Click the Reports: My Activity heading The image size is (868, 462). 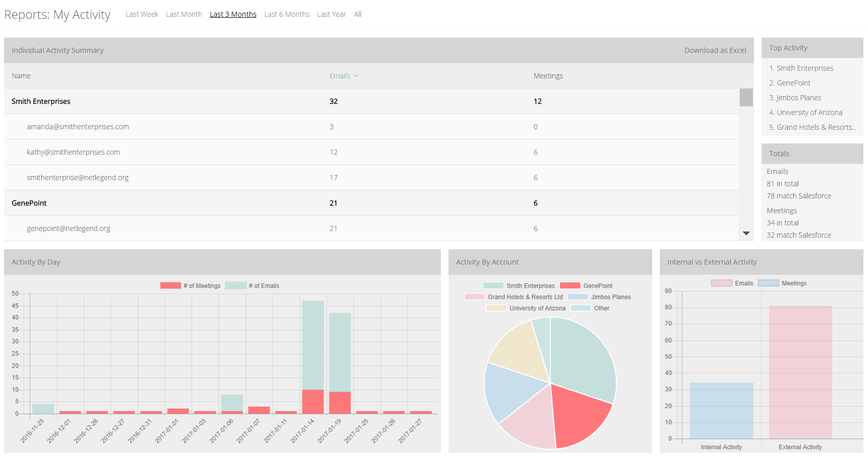pyautogui.click(x=58, y=15)
